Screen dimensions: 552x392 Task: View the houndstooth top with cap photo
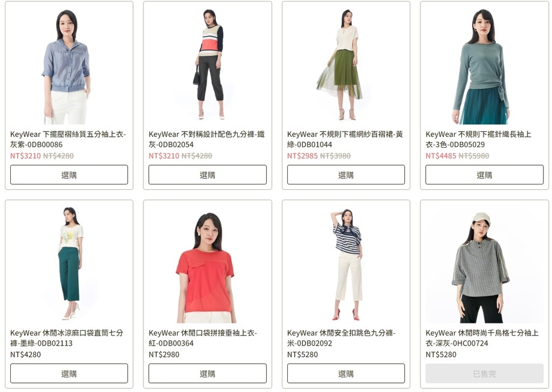pos(485,264)
